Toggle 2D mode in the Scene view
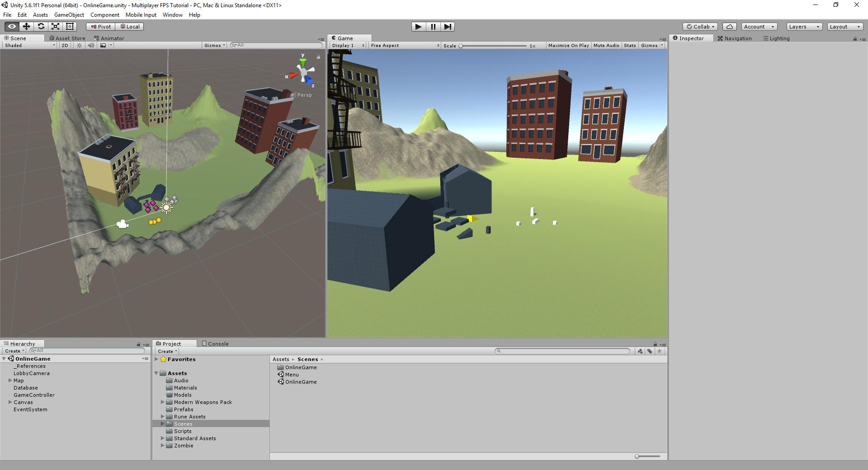The image size is (868, 470). (x=64, y=45)
